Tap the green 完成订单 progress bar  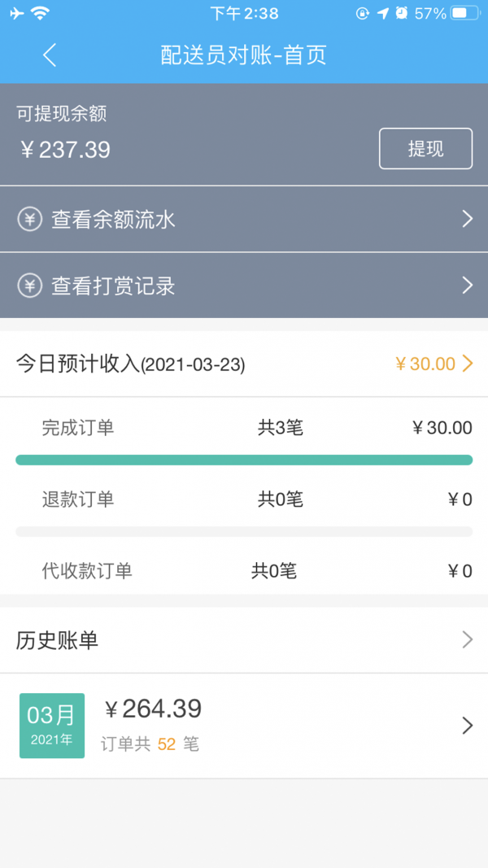point(244,459)
